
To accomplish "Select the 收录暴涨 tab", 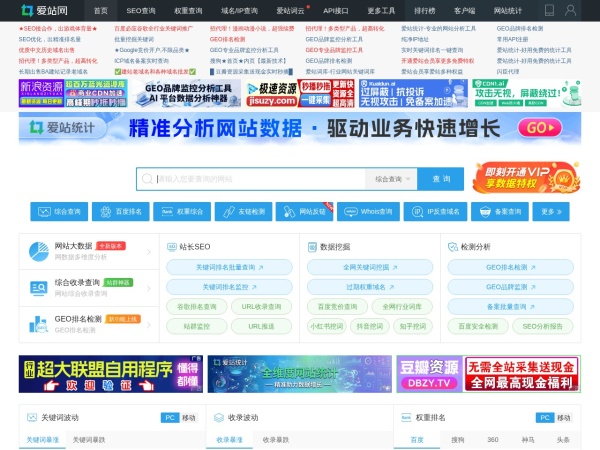I will pos(229,440).
